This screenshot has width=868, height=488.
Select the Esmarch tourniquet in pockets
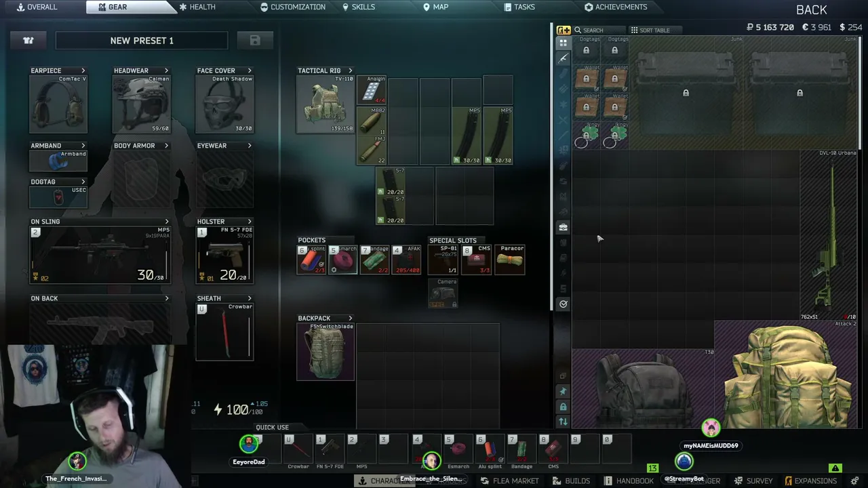pyautogui.click(x=343, y=260)
